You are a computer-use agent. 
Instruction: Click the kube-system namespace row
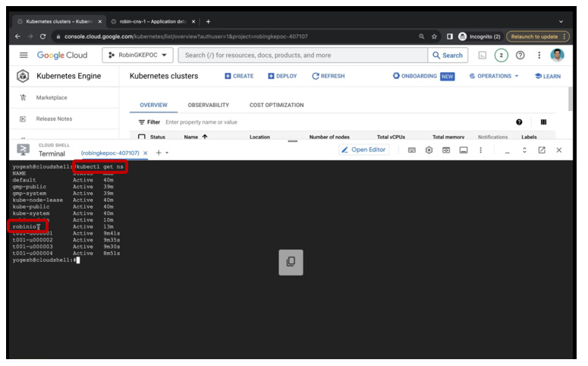point(63,213)
